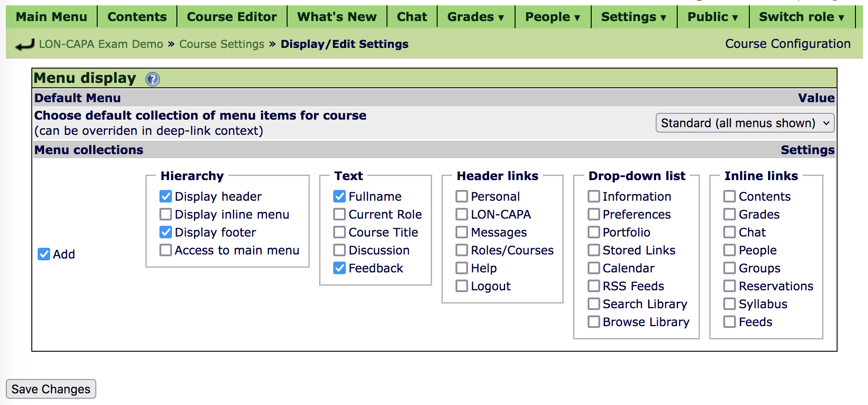Viewport: 868px width, 405px height.
Task: Check Feeds under Inline links
Action: tap(730, 322)
